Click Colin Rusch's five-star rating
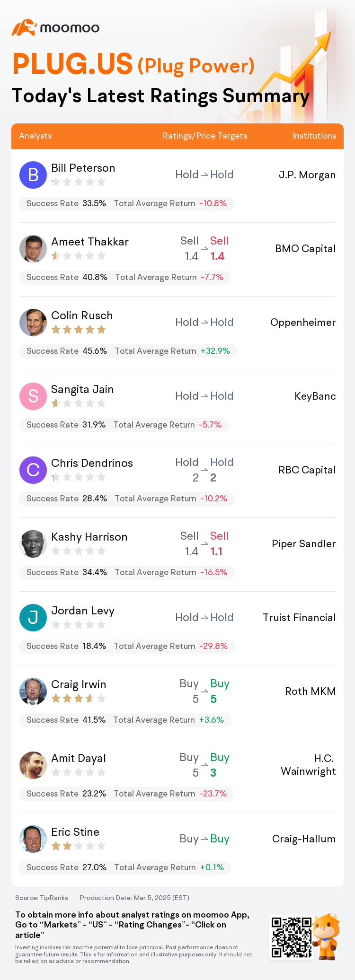This screenshot has height=980, width=355. pyautogui.click(x=79, y=330)
